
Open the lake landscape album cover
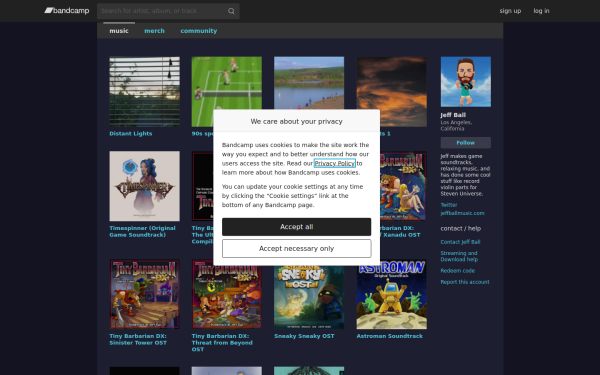pyautogui.click(x=309, y=83)
